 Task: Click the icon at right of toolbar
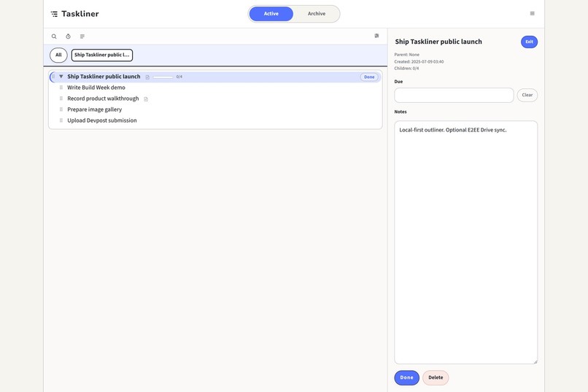point(376,36)
